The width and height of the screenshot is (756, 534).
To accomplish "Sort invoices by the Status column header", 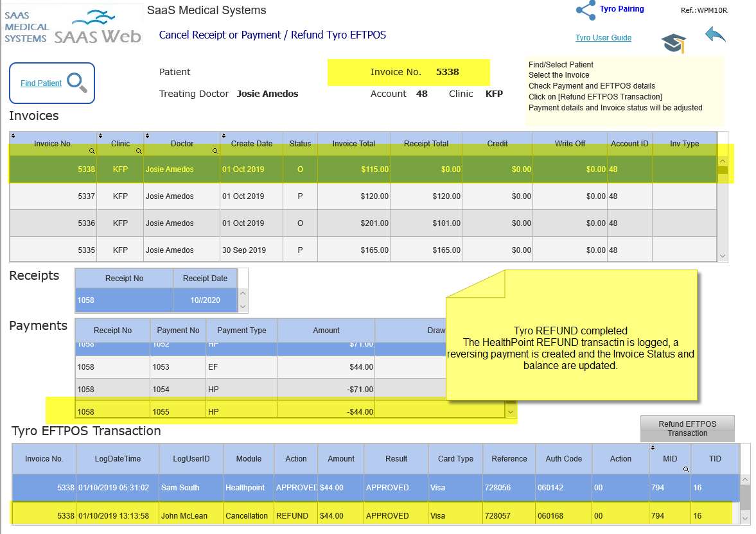I will click(300, 144).
